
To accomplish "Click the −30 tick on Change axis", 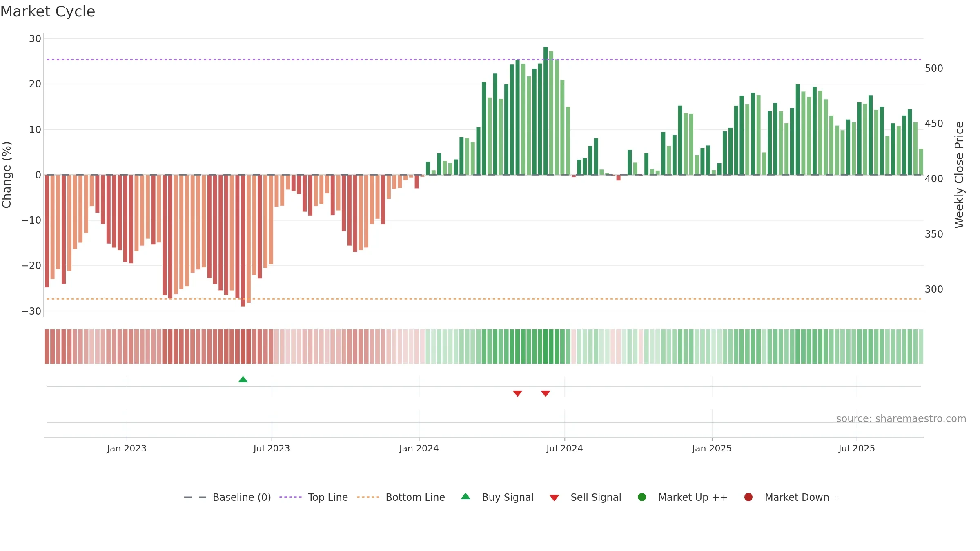I will click(31, 311).
